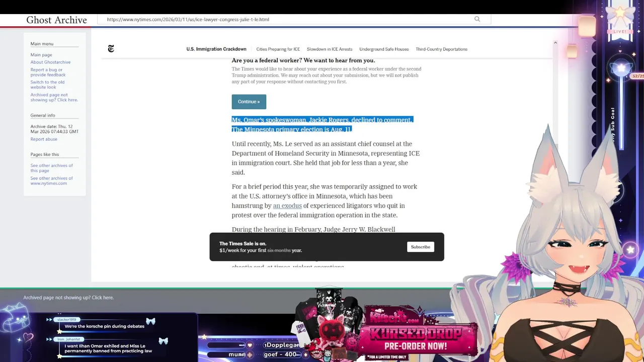The image size is (644, 362).
Task: Click chat message 'We're the korsche pin during debates'
Action: coord(104,326)
